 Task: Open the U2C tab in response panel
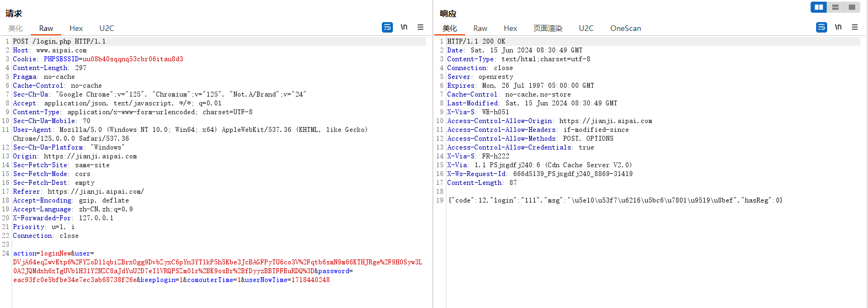pos(586,28)
